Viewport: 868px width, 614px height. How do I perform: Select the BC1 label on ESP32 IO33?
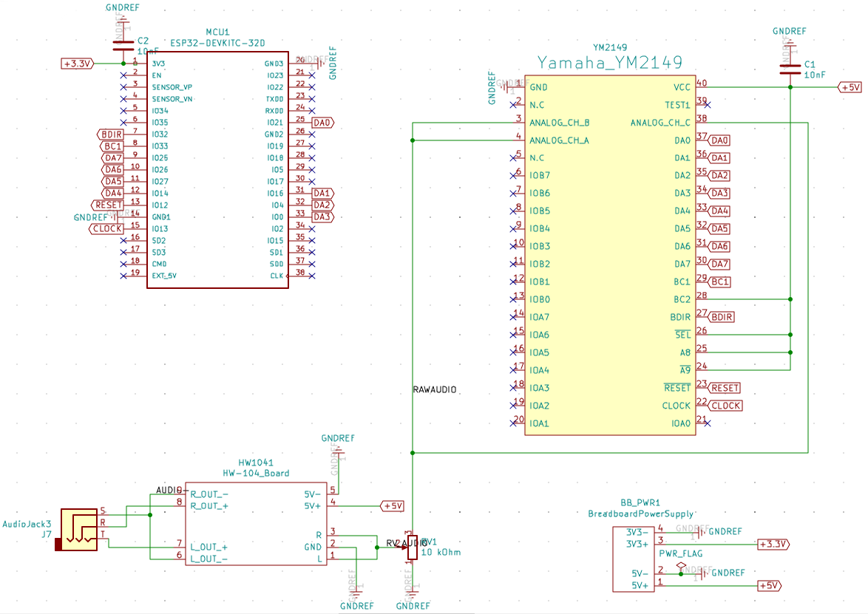pos(112,146)
